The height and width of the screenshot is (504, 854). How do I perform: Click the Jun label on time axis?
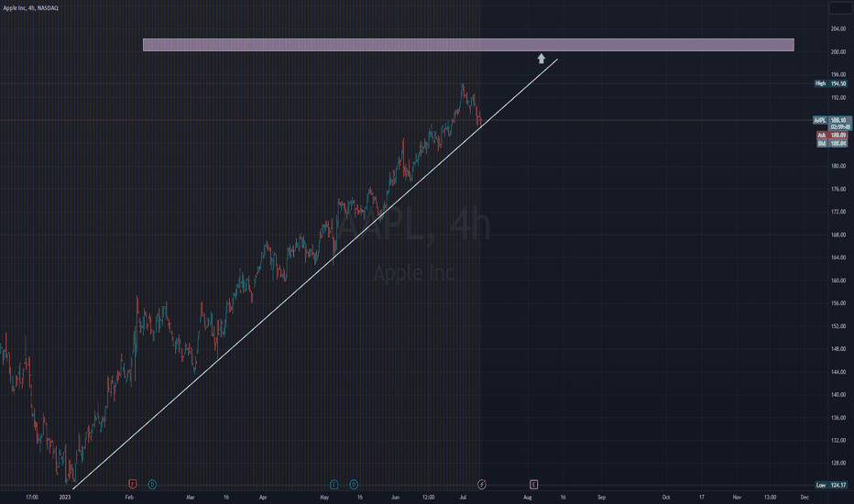(x=395, y=497)
